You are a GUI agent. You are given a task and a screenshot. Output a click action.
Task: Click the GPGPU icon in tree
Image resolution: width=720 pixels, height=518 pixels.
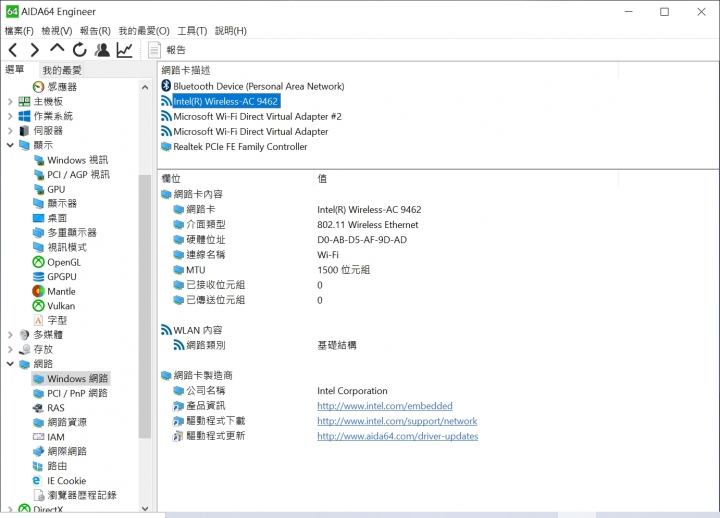39,276
